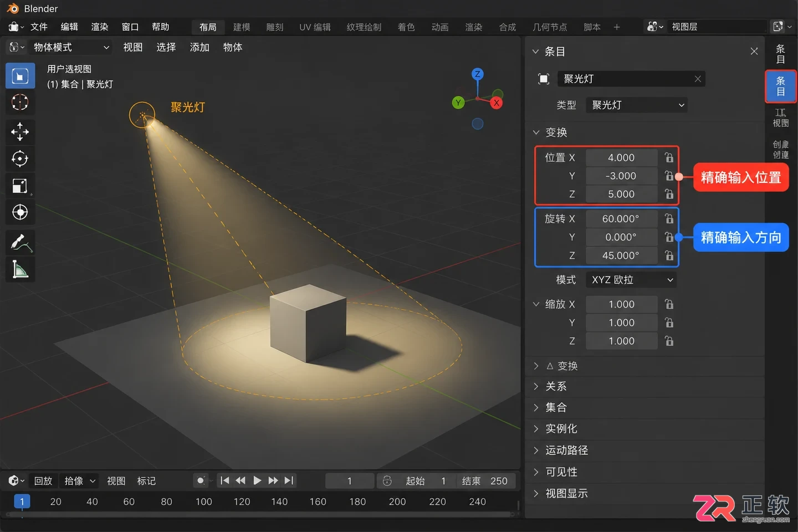Screen dimensions: 798x532
Task: Lock the location X value
Action: (x=669, y=157)
